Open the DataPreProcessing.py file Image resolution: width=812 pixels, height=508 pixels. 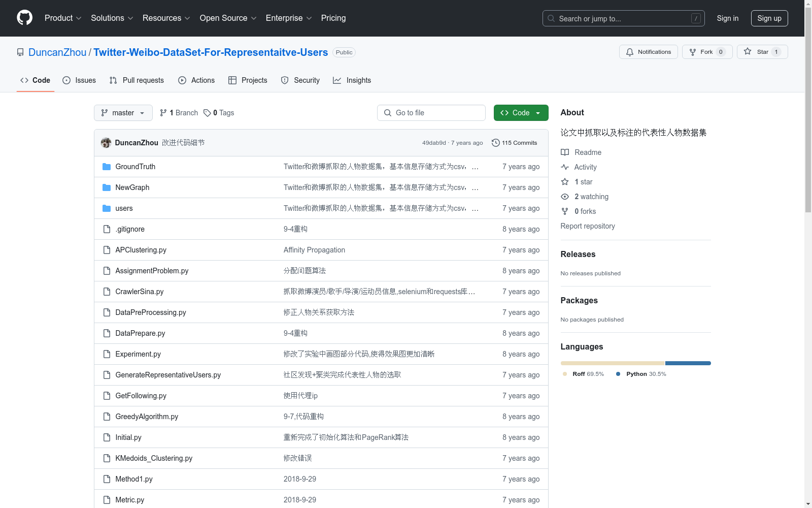pos(151,312)
